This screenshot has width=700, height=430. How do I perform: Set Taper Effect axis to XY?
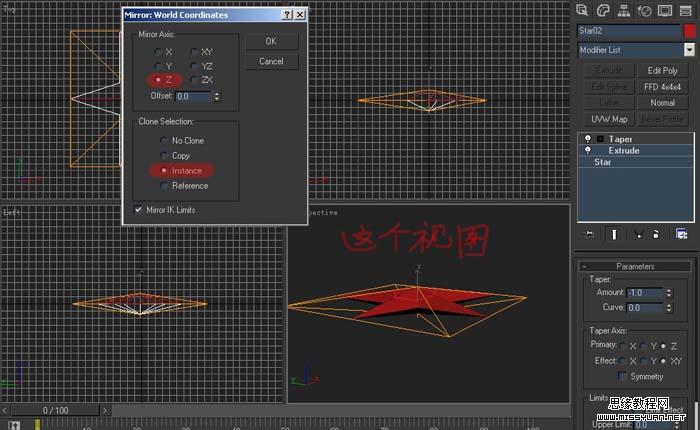(x=663, y=361)
